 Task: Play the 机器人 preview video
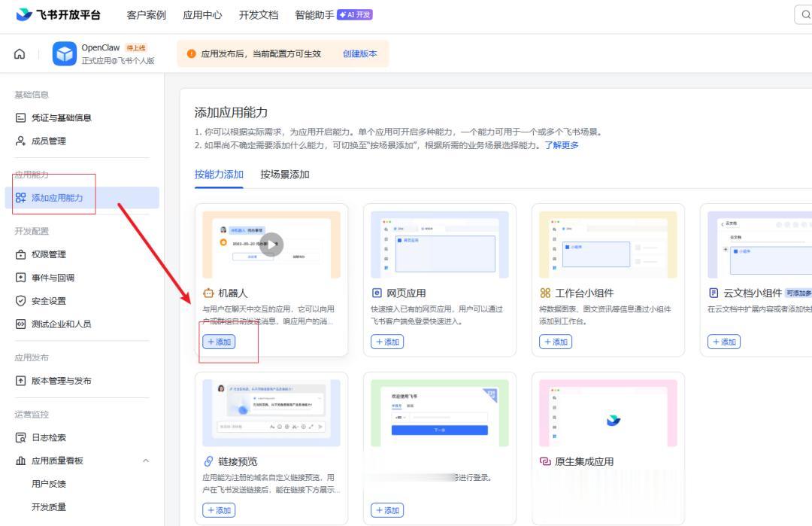click(271, 244)
